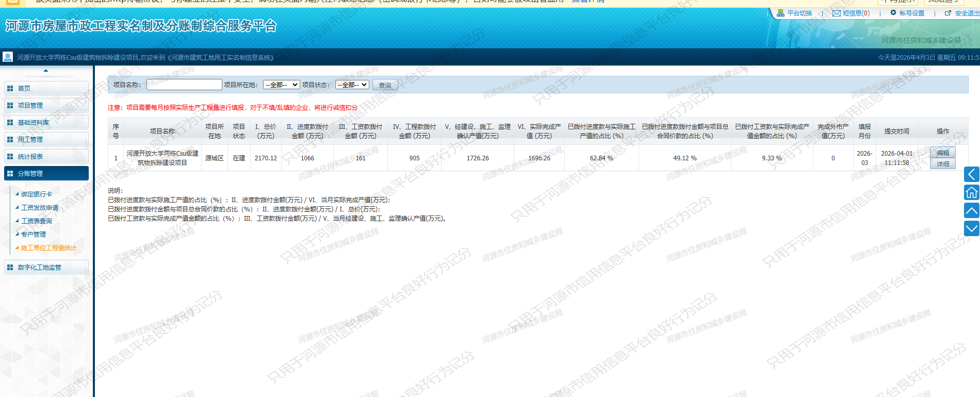Screen dimensions: 980x397
Task: Click the ratio cell 9.33 %
Action: click(772, 158)
